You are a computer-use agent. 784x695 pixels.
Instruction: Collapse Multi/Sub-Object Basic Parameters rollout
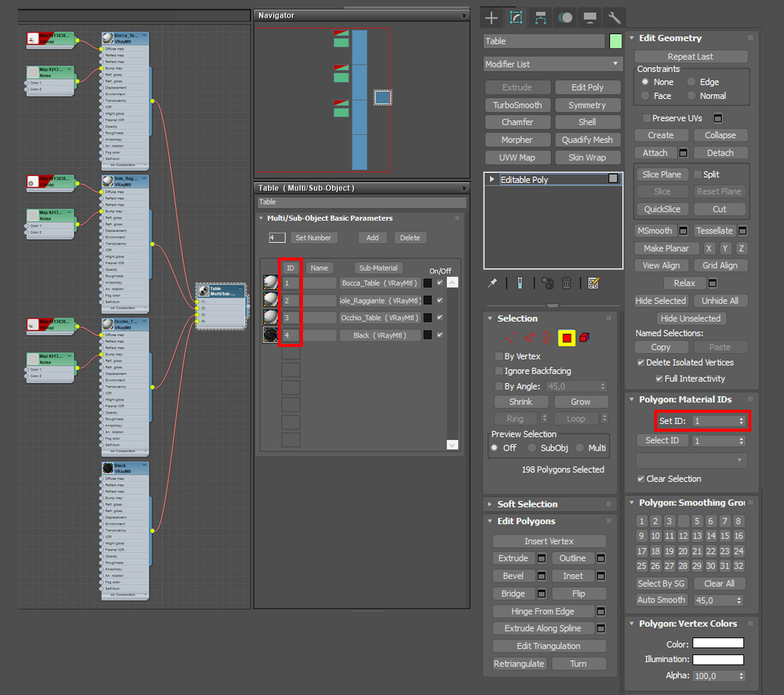pos(261,218)
